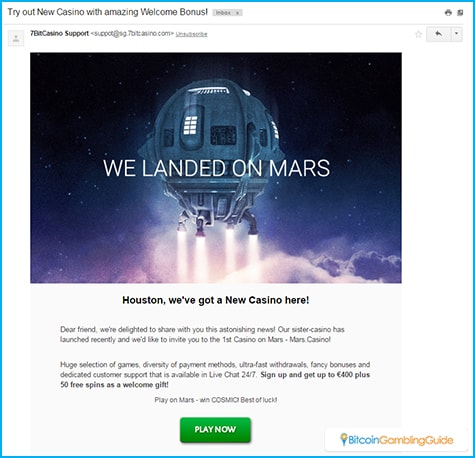Remove the Inbox label using its x

[237, 13]
